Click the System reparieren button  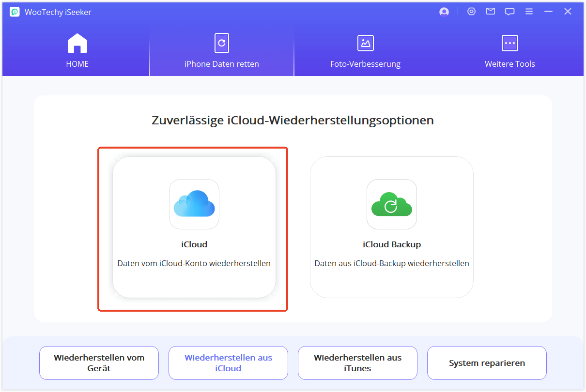[x=487, y=362]
